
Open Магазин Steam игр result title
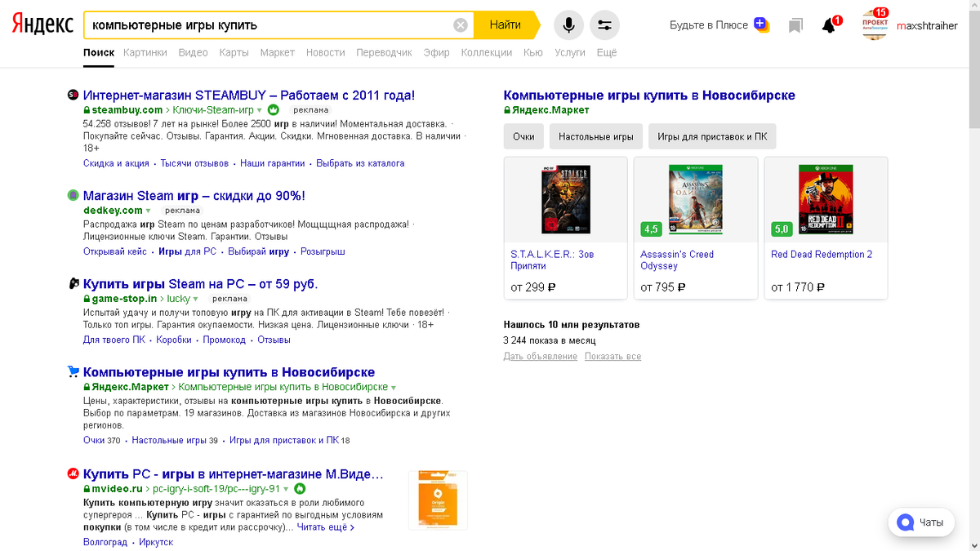point(194,196)
